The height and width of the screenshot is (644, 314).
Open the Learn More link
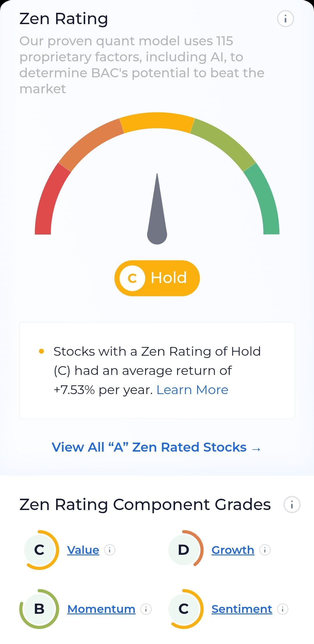193,389
